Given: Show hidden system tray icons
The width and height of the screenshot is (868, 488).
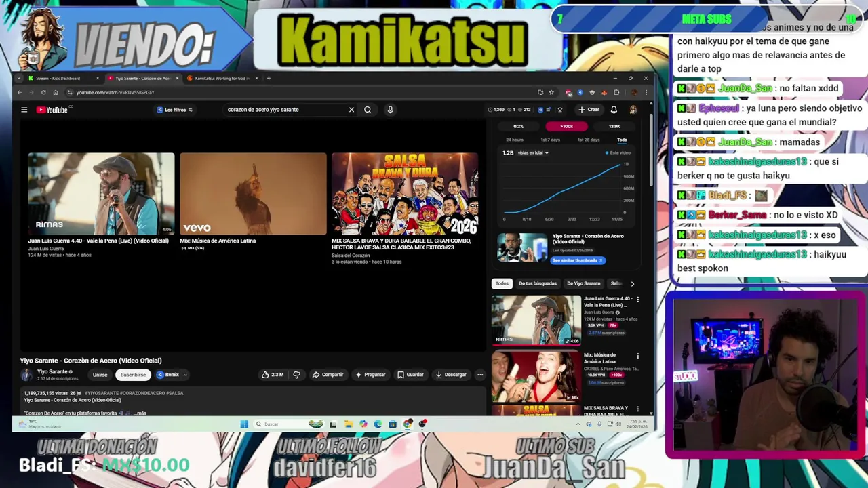Looking at the screenshot, I should pos(578,424).
